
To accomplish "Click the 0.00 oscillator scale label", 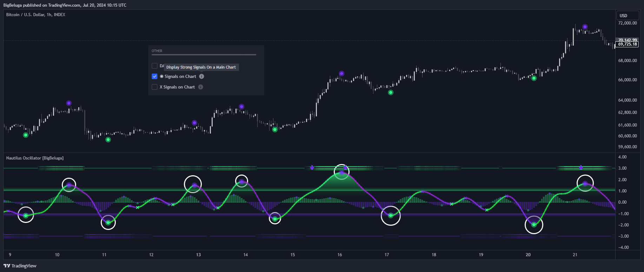I will [622, 202].
